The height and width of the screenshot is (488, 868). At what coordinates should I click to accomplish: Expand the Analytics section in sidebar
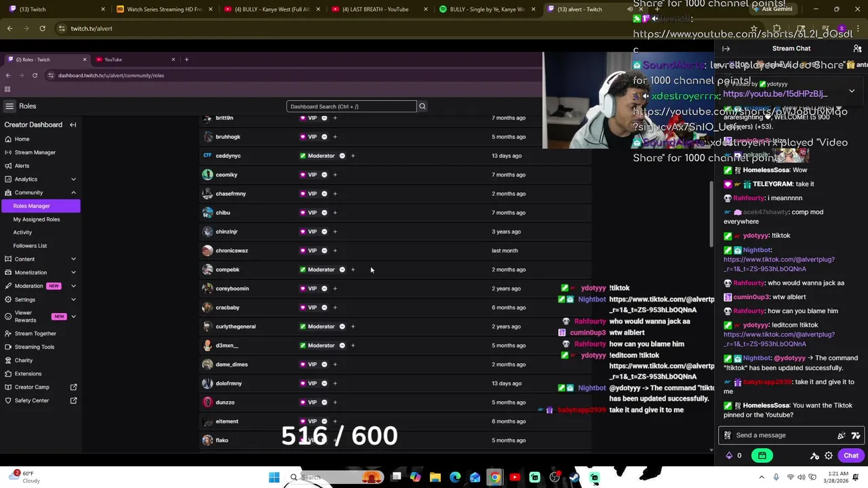coord(73,179)
